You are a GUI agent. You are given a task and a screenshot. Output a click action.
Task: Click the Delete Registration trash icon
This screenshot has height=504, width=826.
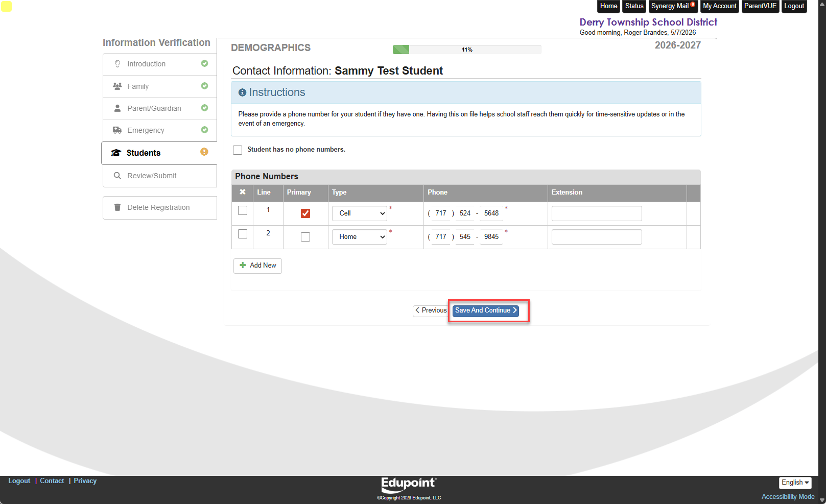pyautogui.click(x=117, y=207)
